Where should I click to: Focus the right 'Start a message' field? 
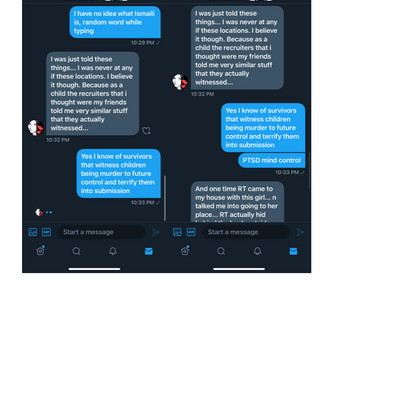(246, 232)
